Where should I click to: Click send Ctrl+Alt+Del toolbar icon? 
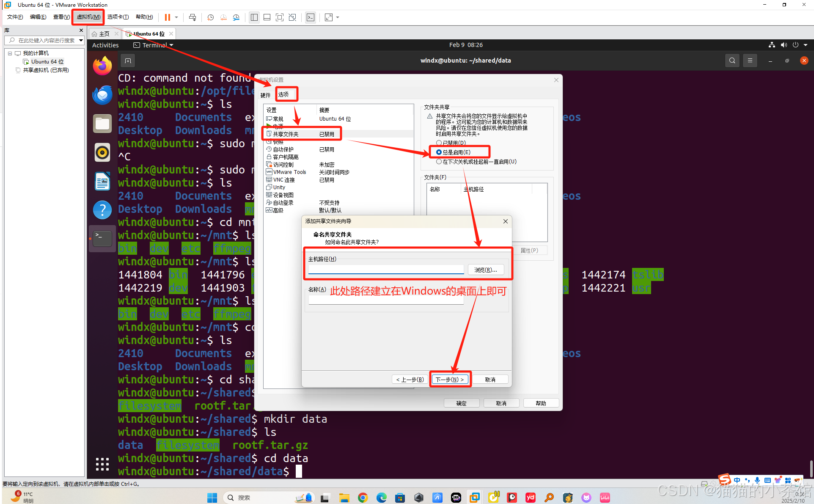point(192,17)
